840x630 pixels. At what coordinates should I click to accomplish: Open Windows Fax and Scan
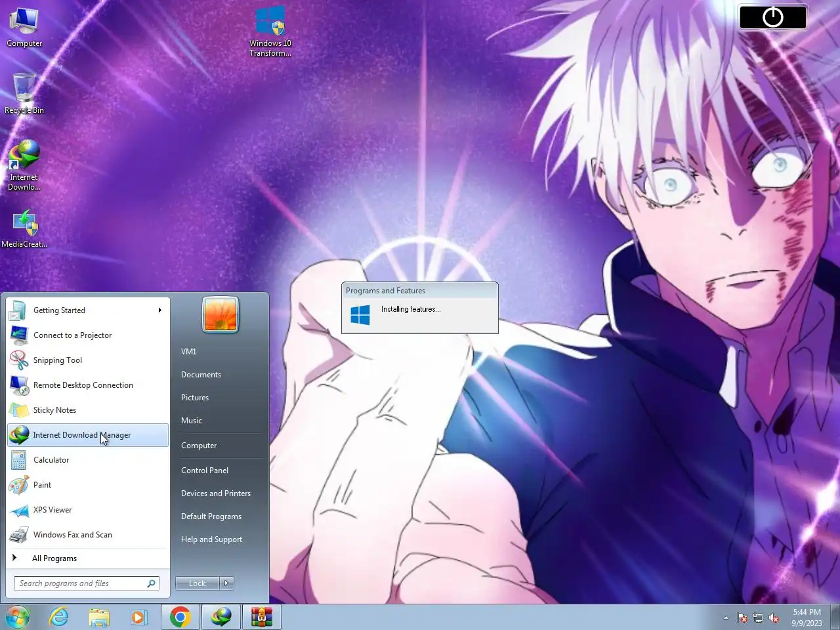[87, 535]
